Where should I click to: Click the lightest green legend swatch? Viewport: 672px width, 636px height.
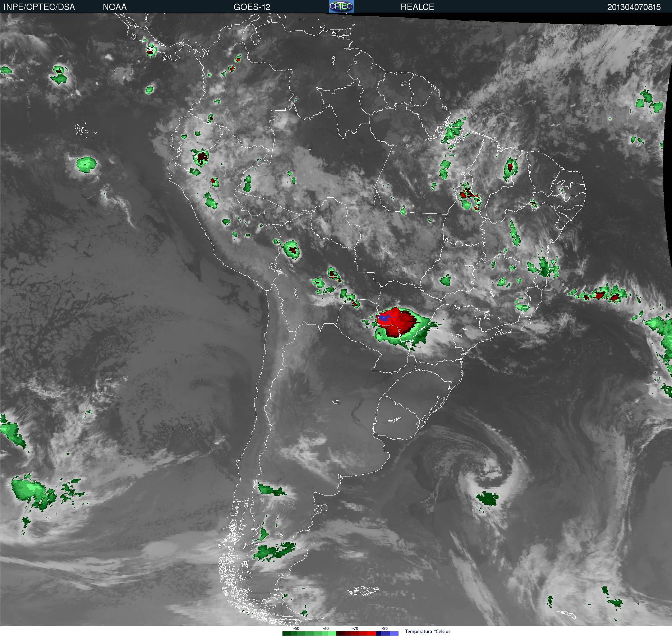click(x=332, y=633)
